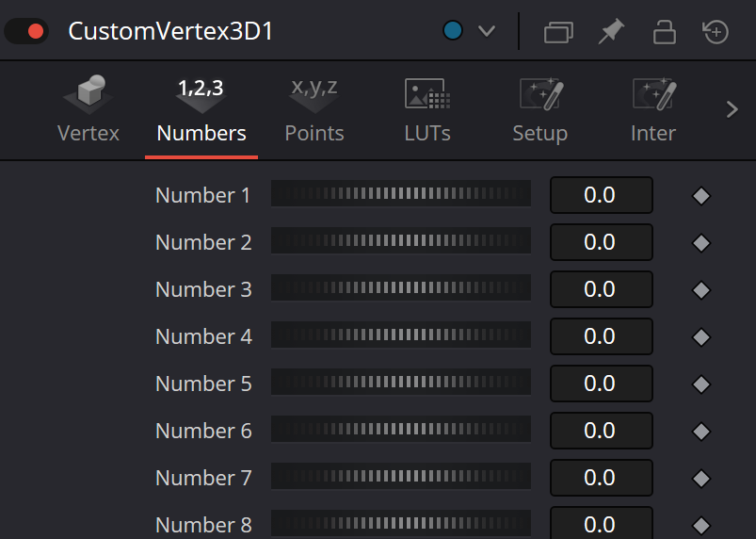Go to the Inter tab

[x=653, y=110]
